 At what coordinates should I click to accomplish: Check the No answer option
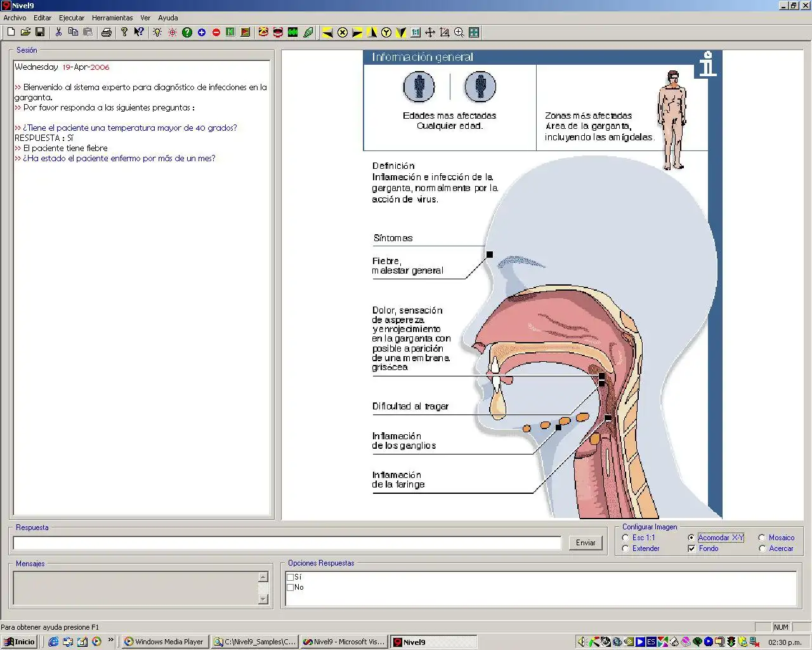click(x=290, y=587)
